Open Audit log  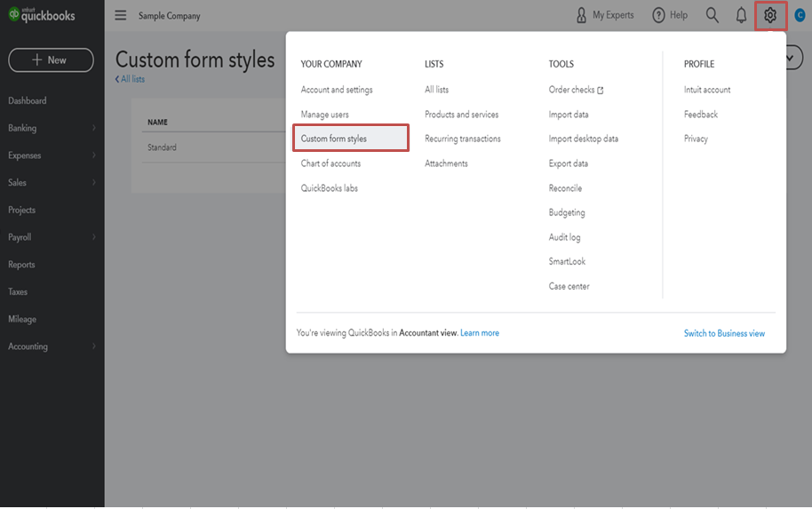pyautogui.click(x=564, y=237)
